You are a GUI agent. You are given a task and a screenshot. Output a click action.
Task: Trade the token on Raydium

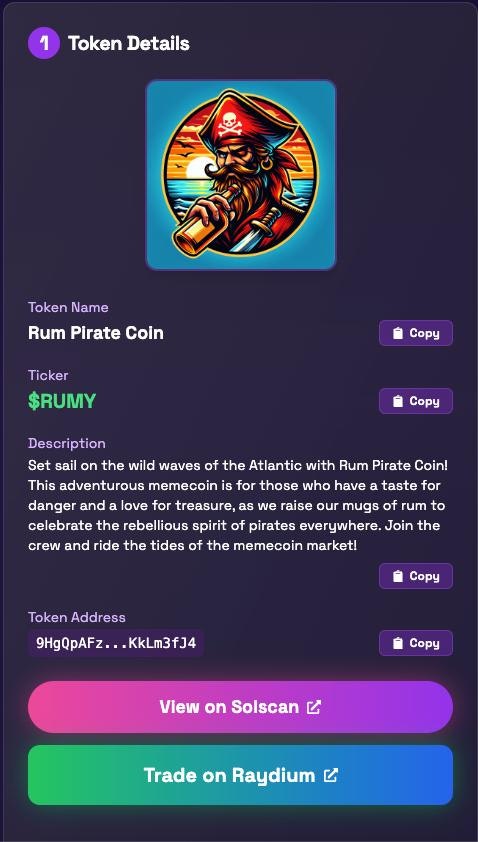pos(240,775)
